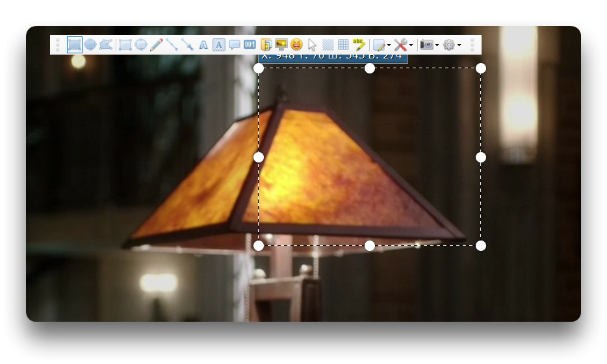
Task: Select the plain text tool
Action: click(203, 45)
